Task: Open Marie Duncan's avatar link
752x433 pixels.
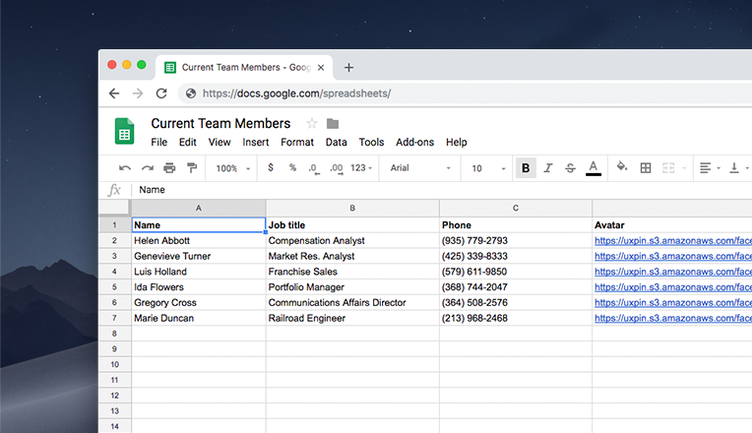Action: [673, 318]
